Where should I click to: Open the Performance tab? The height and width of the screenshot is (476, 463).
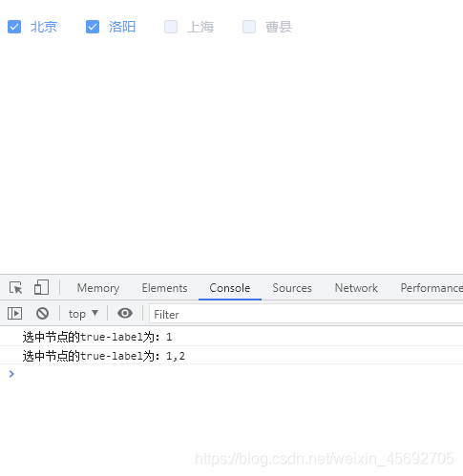click(x=431, y=288)
